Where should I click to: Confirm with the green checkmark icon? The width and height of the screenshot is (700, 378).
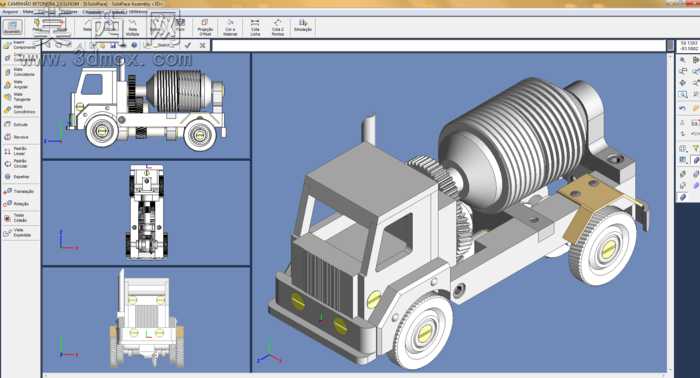point(188,45)
